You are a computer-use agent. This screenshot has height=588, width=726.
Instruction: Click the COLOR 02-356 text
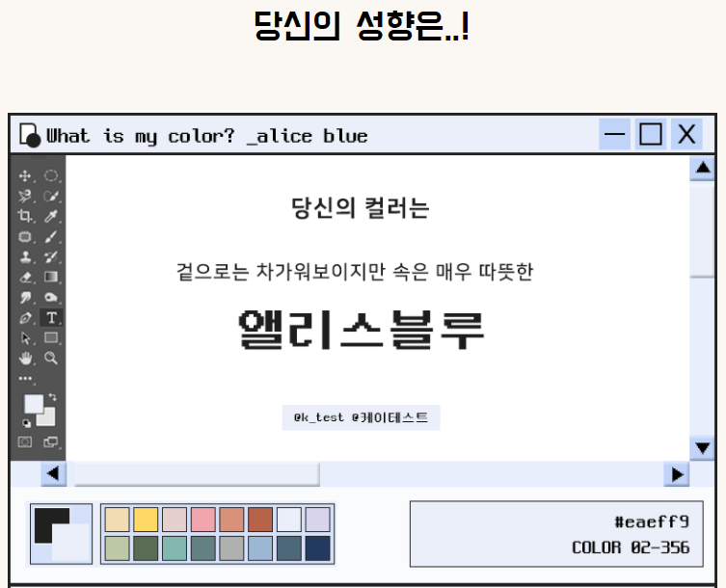[x=631, y=548]
